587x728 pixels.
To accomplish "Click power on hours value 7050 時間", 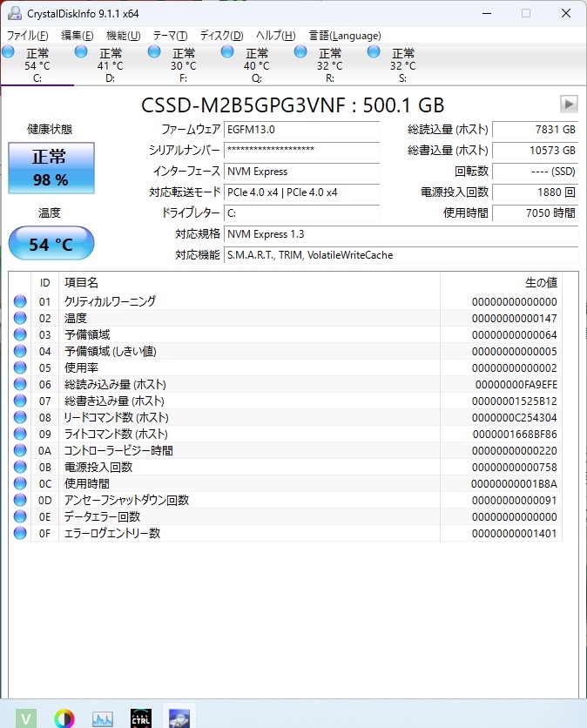I will (x=535, y=213).
